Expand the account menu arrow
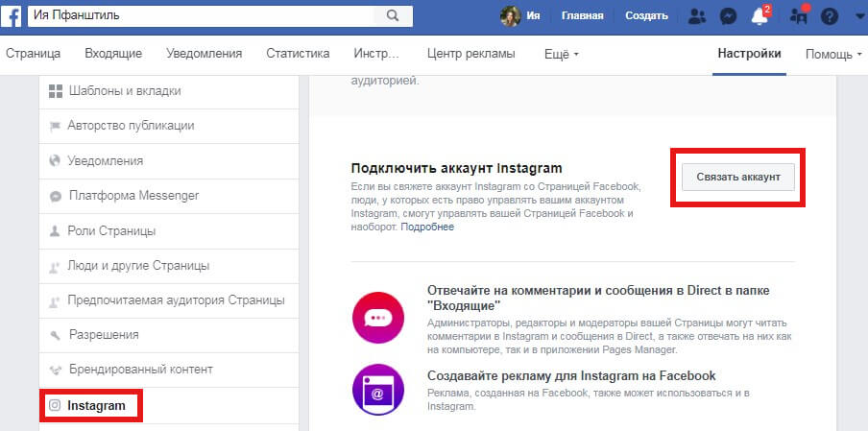868x431 pixels. (858, 16)
